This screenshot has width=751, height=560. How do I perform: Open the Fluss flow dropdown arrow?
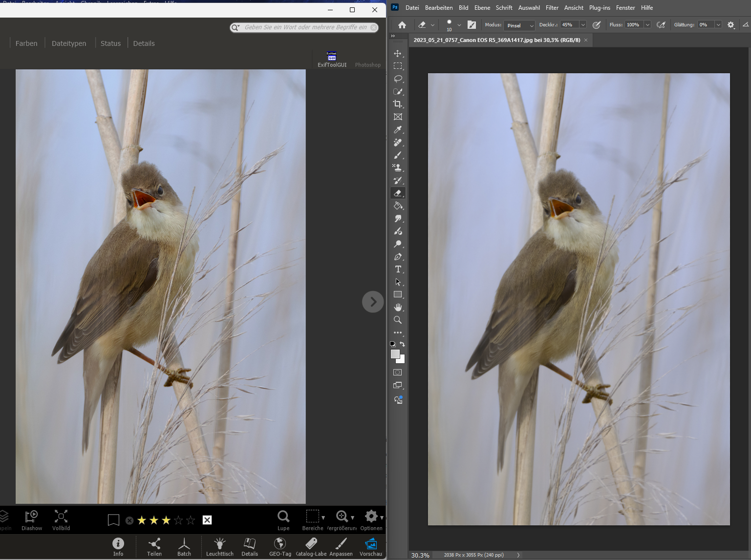pos(647,25)
